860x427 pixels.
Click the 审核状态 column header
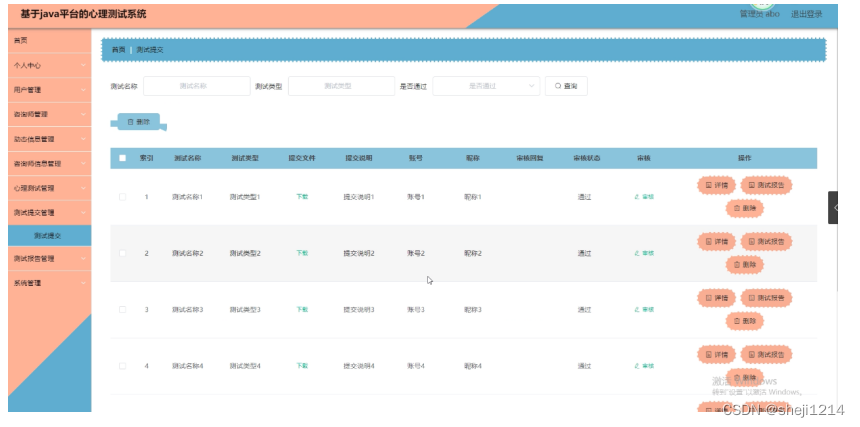[587, 158]
